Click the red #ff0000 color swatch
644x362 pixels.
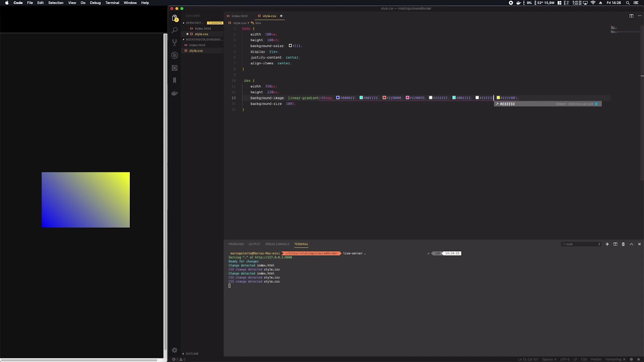point(384,98)
